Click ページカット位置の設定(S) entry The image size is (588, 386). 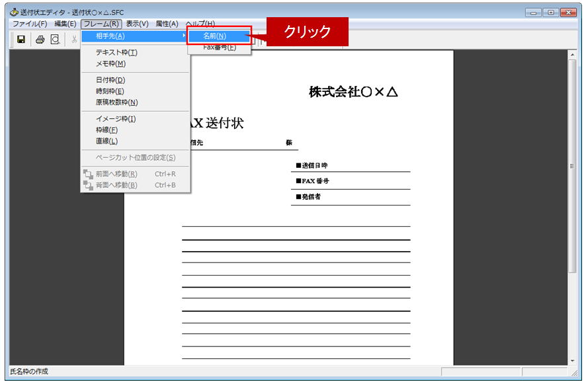click(135, 157)
